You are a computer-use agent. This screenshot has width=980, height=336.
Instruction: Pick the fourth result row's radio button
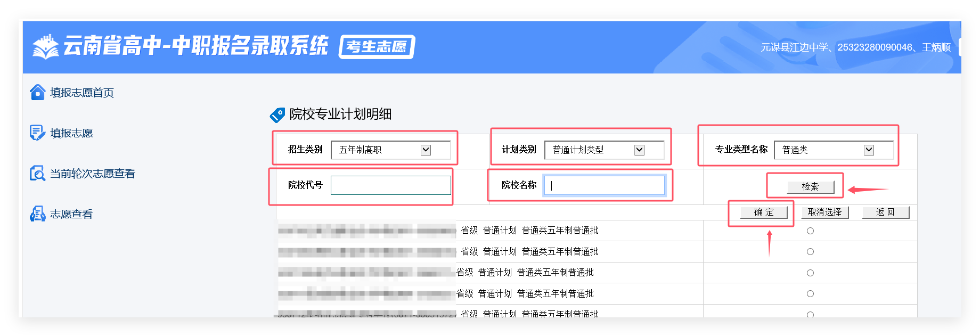tap(810, 293)
